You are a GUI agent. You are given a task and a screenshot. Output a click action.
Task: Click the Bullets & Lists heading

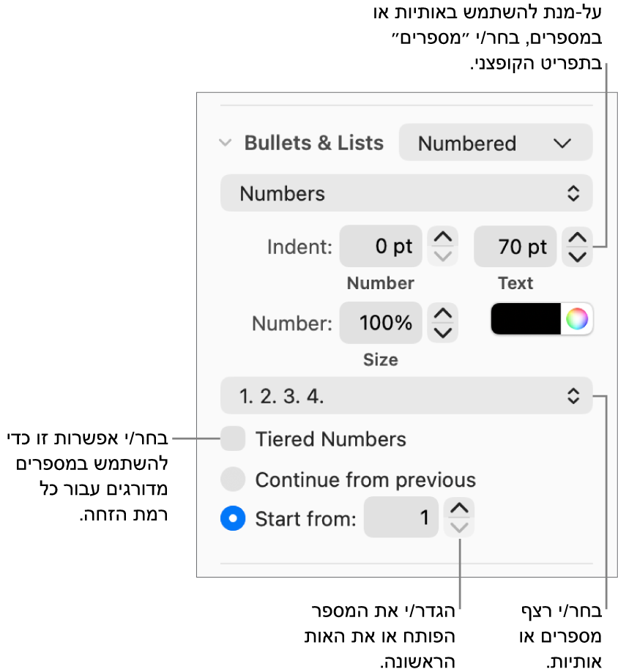[x=313, y=143]
